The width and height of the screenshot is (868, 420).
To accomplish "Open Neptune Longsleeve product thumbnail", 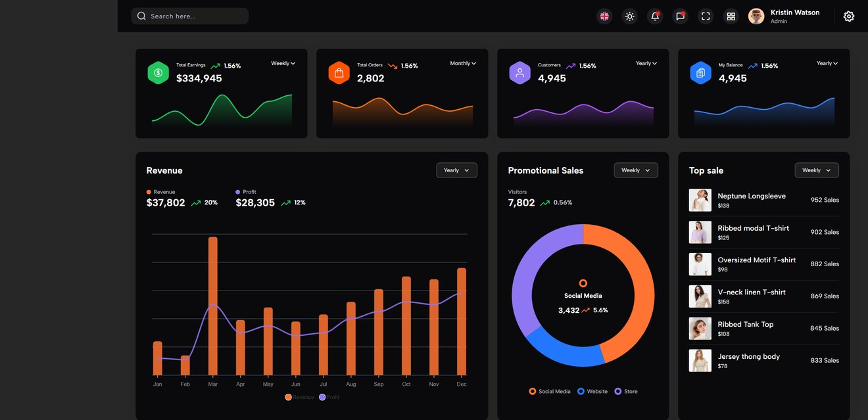I will pyautogui.click(x=700, y=200).
